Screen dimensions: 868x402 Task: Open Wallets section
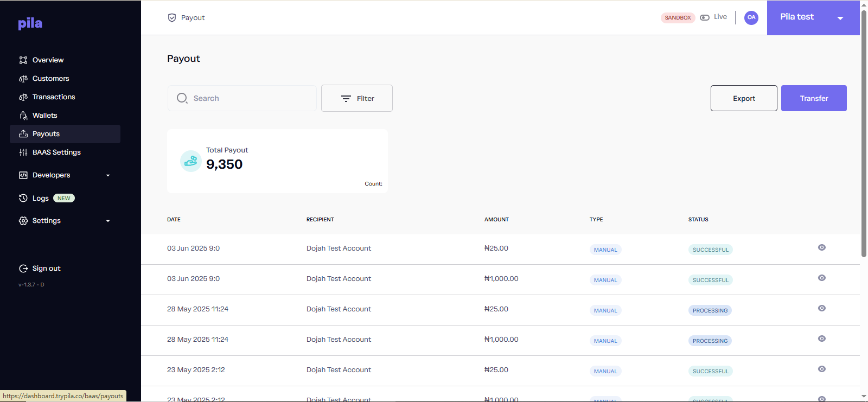(44, 116)
